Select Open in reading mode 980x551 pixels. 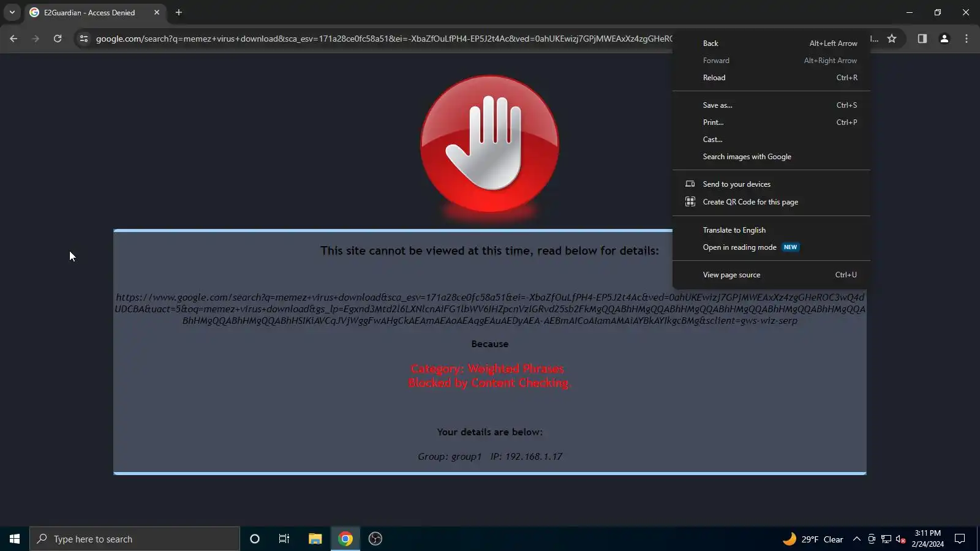point(771,247)
